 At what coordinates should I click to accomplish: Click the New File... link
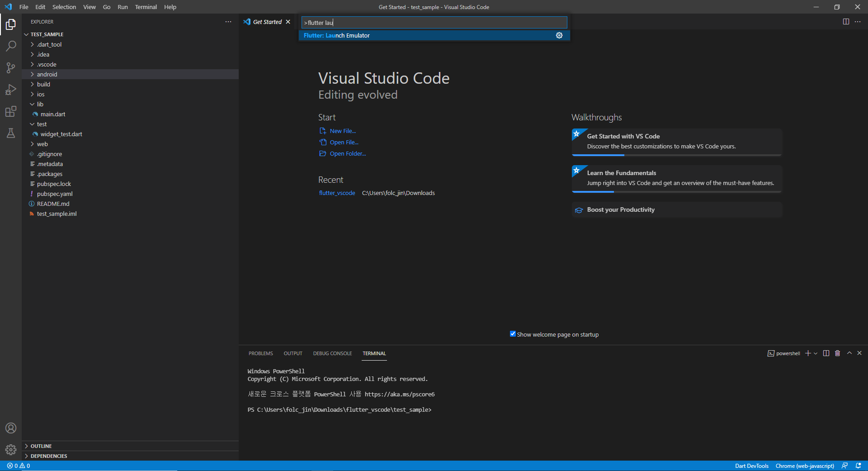343,131
